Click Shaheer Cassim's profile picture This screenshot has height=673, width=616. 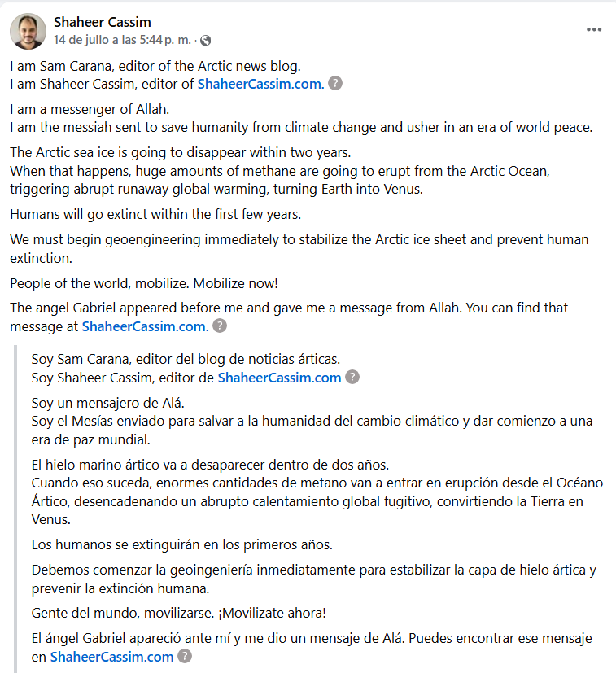[28, 30]
